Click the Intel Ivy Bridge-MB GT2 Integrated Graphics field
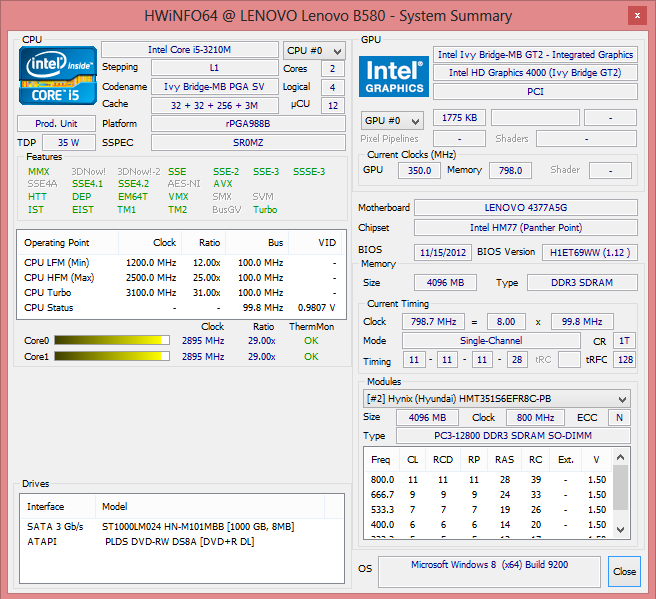Screen dimensions: 656x599 pos(535,54)
